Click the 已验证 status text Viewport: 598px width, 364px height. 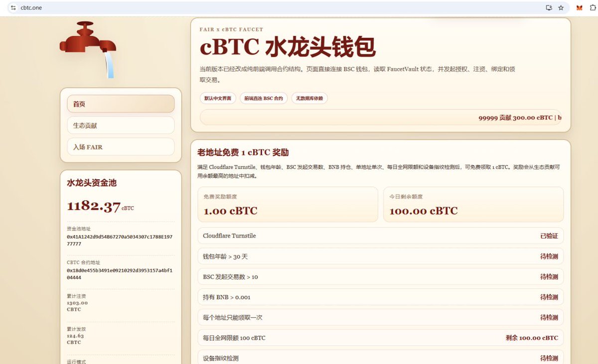click(549, 236)
